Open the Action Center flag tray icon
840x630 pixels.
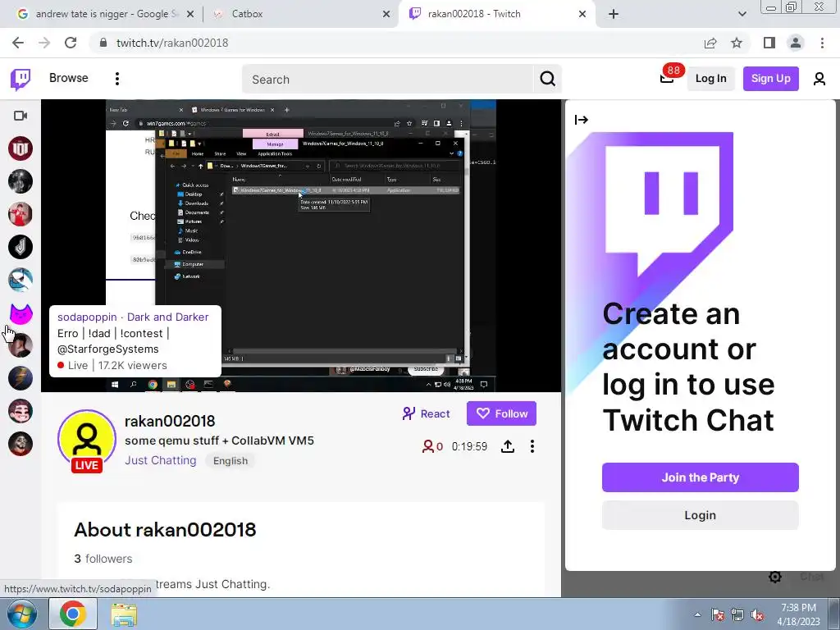(717, 615)
